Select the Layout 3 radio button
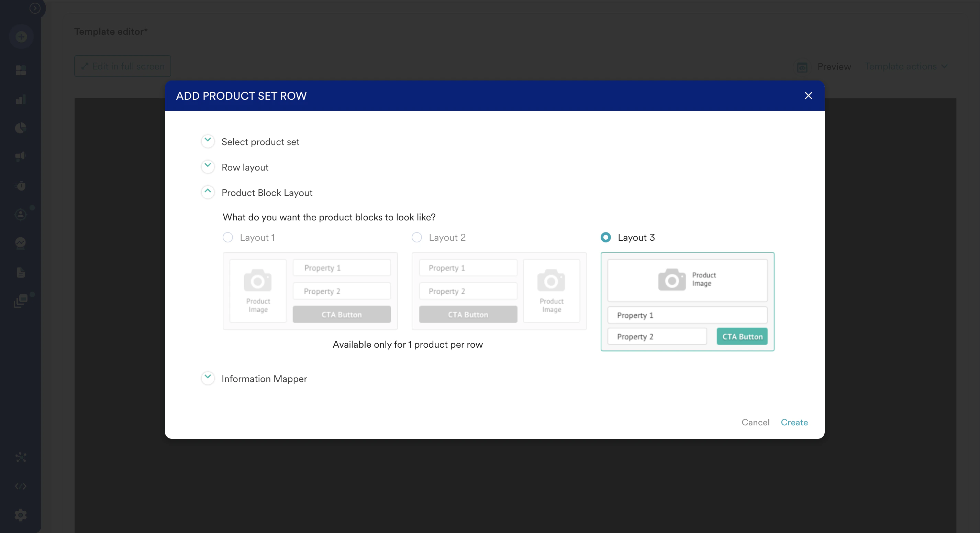The width and height of the screenshot is (980, 533). 606,238
